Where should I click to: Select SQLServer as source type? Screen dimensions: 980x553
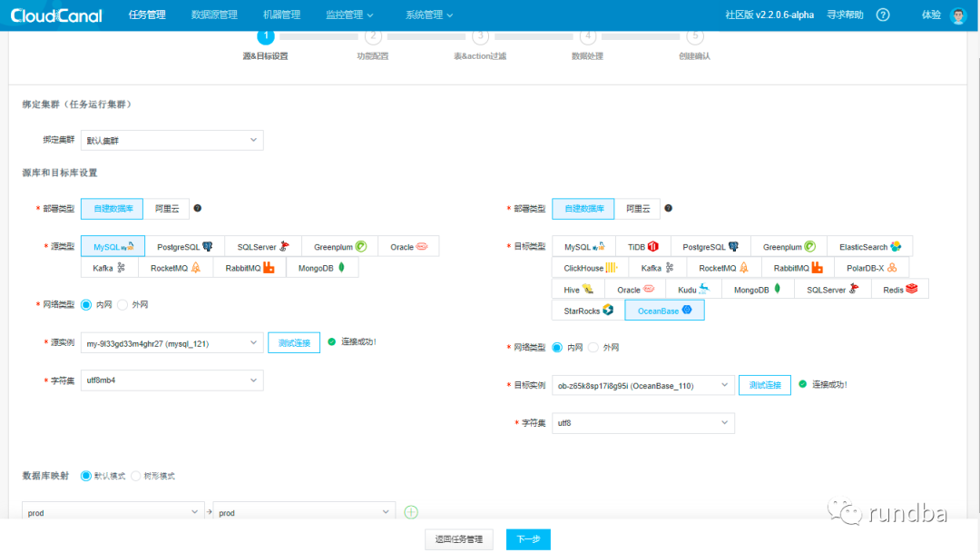coord(262,246)
